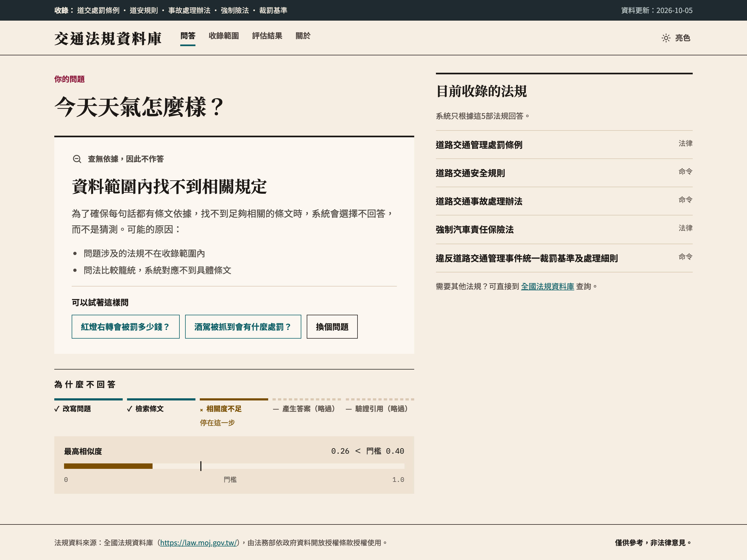747x560 pixels.
Task: Click the sun icon for theme
Action: [x=666, y=38]
